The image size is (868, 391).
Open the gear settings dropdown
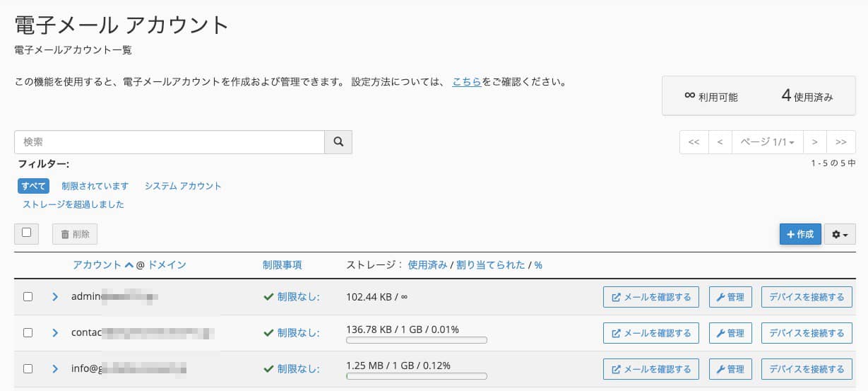pos(840,234)
